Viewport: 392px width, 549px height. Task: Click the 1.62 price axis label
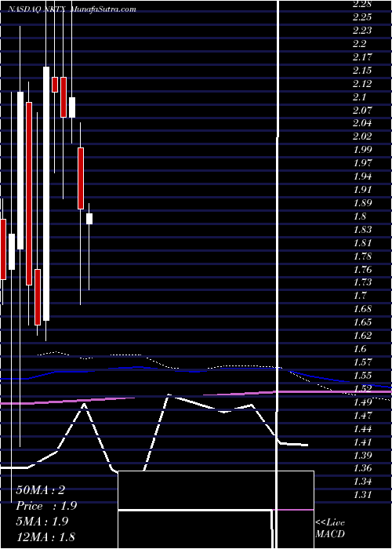pyautogui.click(x=362, y=336)
